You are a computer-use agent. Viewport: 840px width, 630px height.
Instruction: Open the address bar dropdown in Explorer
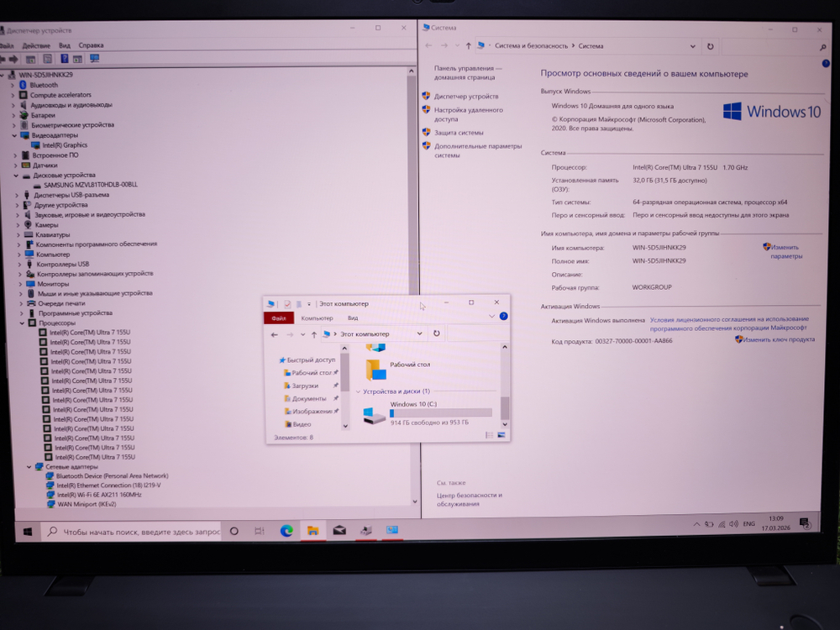pos(418,333)
